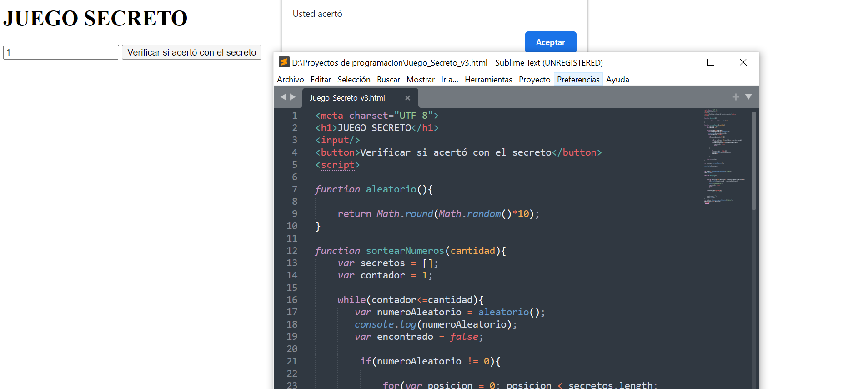The height and width of the screenshot is (389, 868).
Task: Open the tab list dropdown arrow
Action: point(748,97)
